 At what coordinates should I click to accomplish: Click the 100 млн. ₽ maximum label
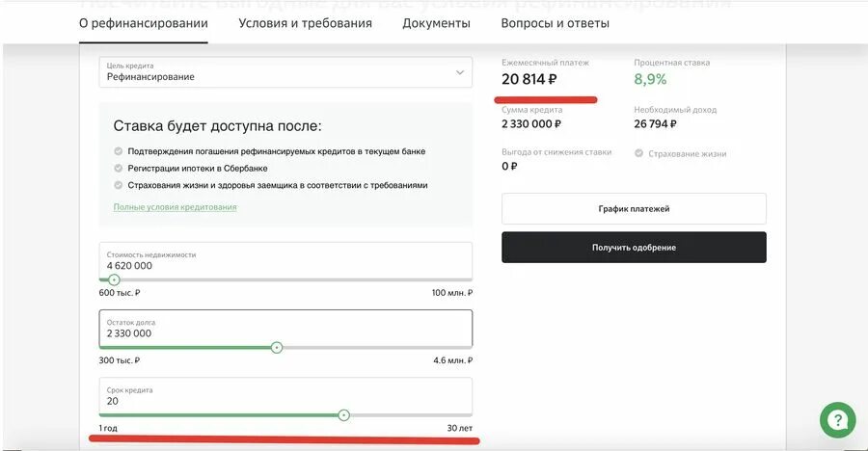point(452,293)
